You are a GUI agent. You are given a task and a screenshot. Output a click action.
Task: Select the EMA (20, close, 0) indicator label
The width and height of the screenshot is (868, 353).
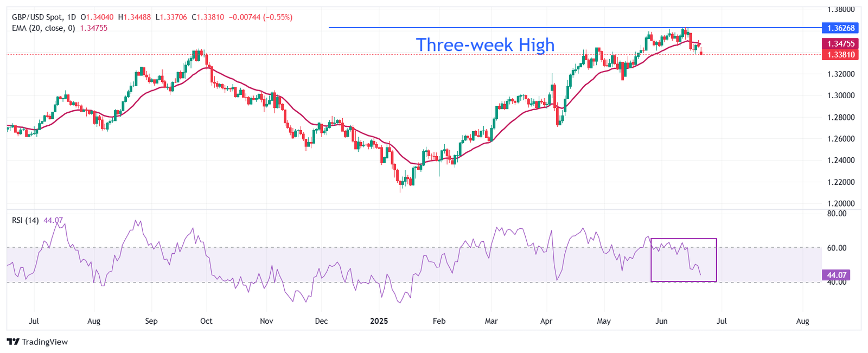(43, 28)
